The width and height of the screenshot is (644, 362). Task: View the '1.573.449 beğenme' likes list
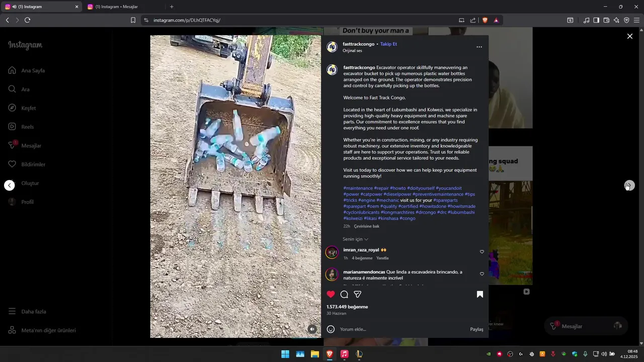(x=347, y=307)
